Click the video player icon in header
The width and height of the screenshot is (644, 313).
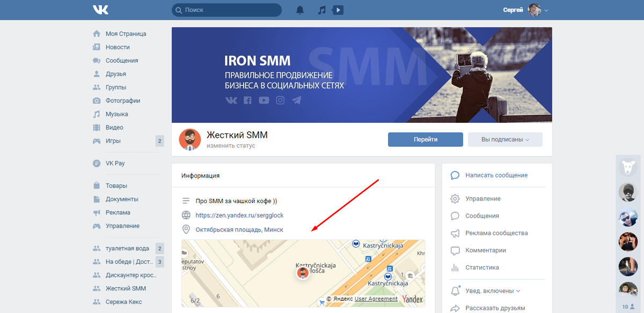click(x=338, y=10)
